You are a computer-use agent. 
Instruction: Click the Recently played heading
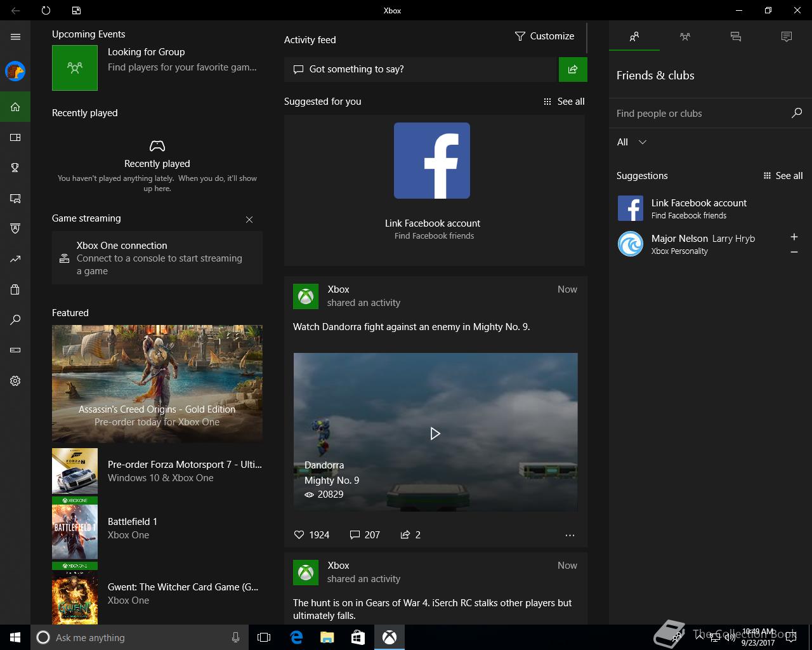[x=85, y=113]
